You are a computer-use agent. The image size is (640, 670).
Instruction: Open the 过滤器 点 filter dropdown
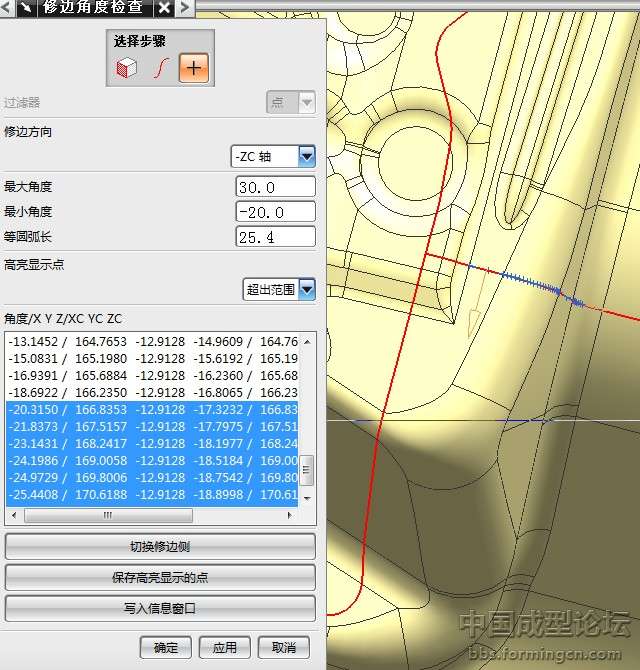pos(306,103)
